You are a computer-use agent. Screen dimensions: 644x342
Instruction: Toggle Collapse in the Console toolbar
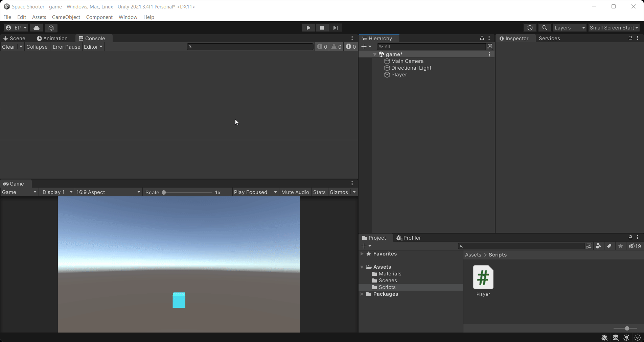[x=37, y=47]
